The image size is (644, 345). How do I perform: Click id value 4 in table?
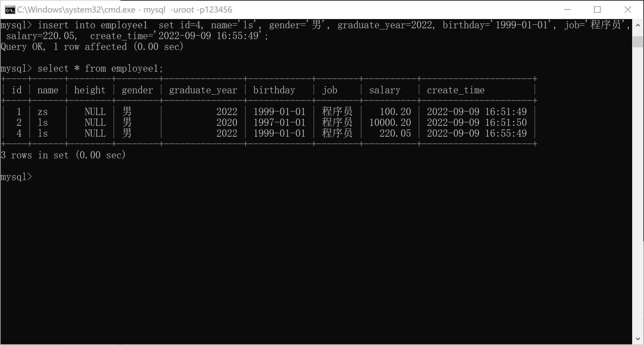click(19, 133)
